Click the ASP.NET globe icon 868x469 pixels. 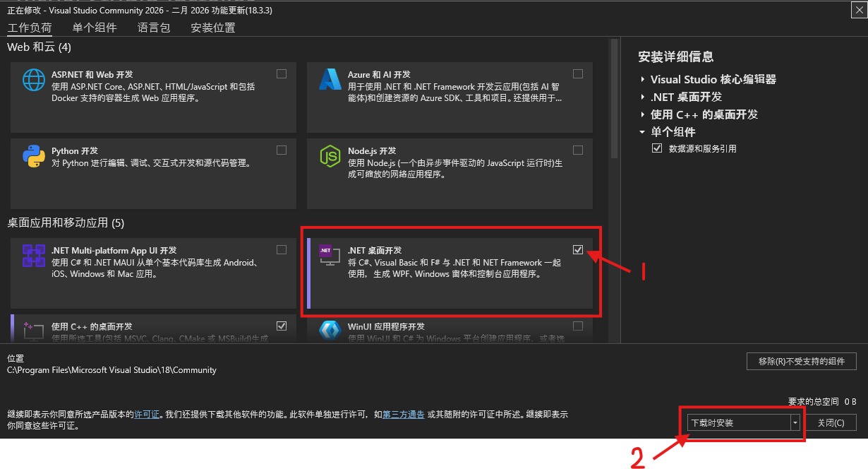tap(34, 80)
